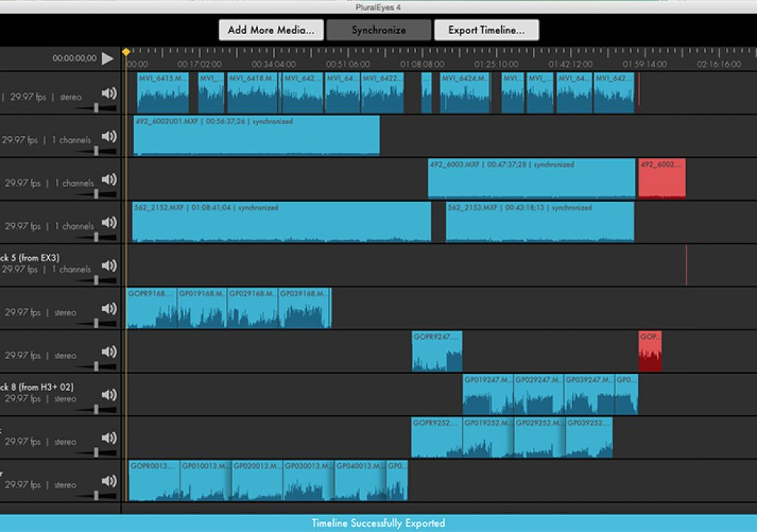The image size is (757, 532).
Task: Click Add More Media button
Action: click(271, 30)
